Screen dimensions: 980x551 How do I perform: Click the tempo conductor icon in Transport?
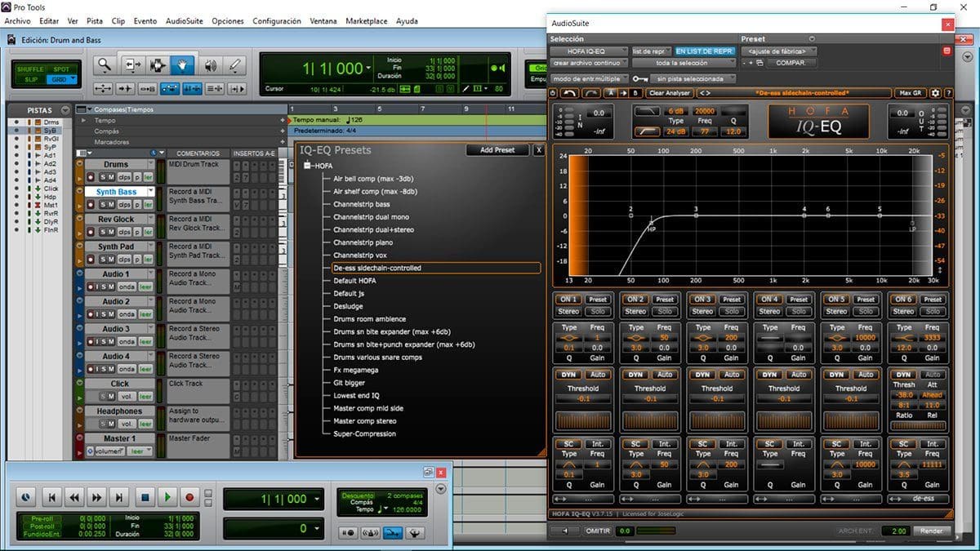415,532
